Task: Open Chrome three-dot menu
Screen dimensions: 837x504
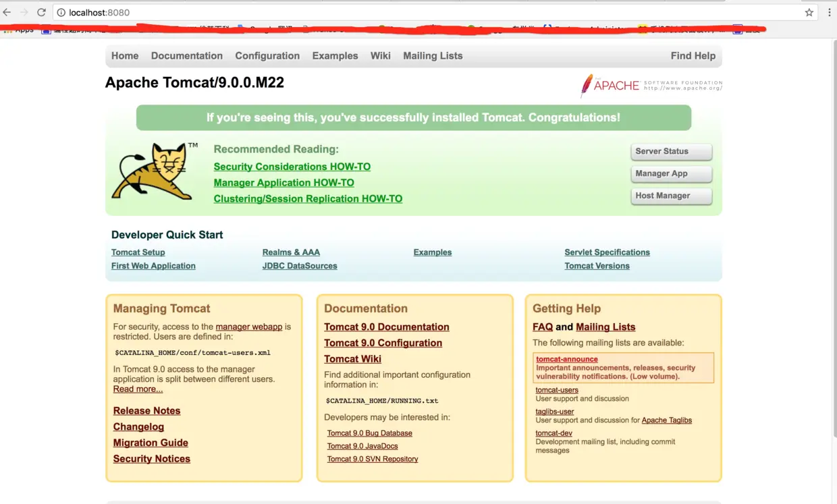Action: (x=830, y=12)
